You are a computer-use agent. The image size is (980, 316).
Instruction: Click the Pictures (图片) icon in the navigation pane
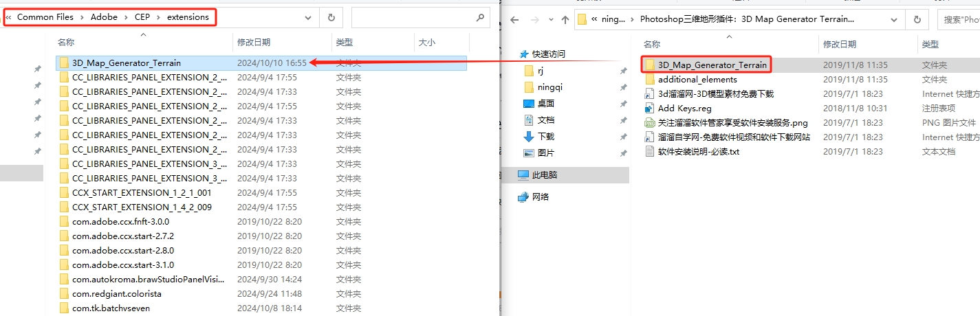pyautogui.click(x=529, y=153)
